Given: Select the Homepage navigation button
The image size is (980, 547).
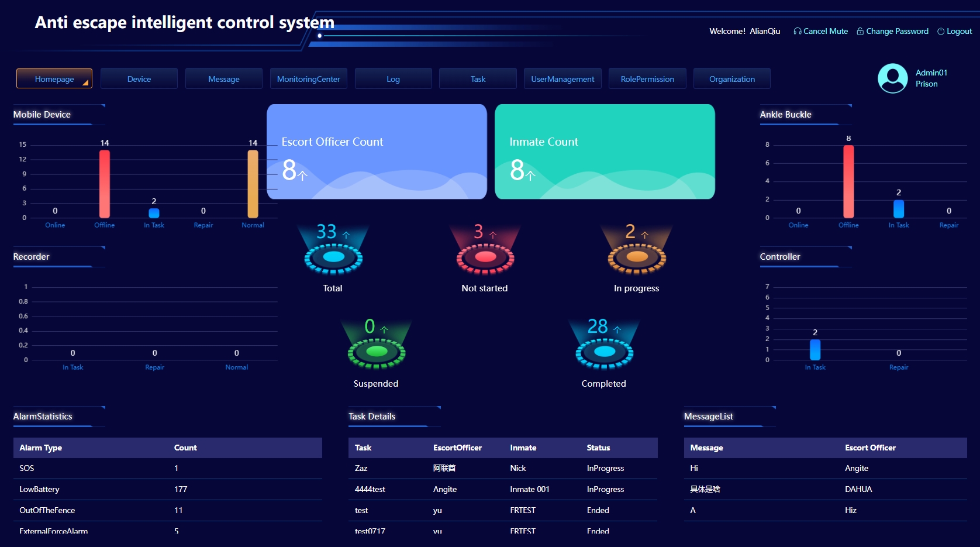Looking at the screenshot, I should pyautogui.click(x=54, y=79).
